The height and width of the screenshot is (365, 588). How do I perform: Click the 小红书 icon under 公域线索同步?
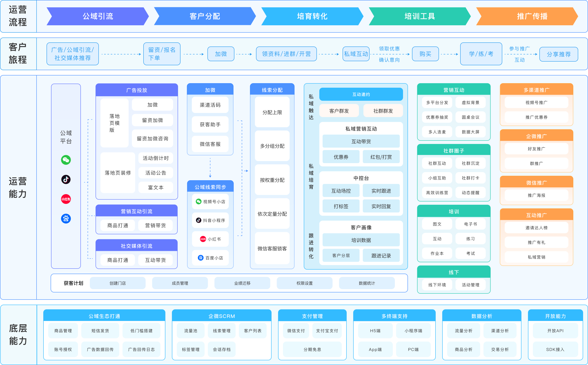coord(203,239)
